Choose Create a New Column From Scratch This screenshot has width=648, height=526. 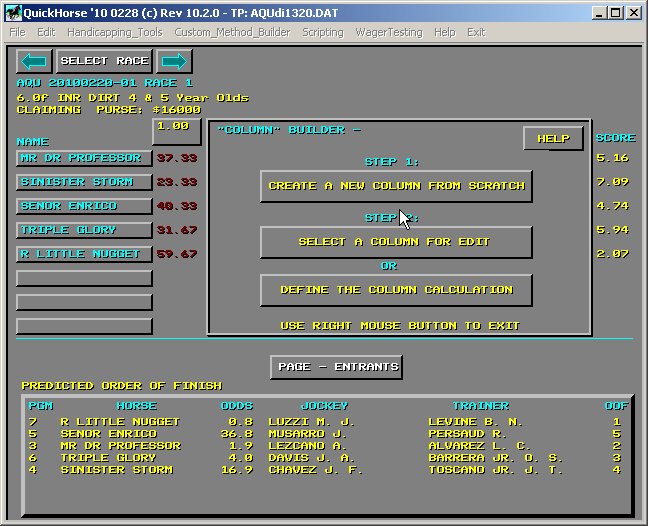(396, 186)
